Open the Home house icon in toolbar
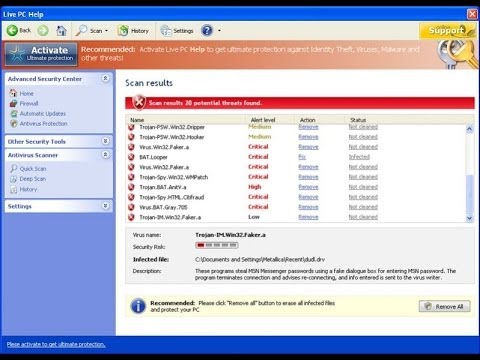Image resolution: width=480 pixels, height=360 pixels. point(61,30)
